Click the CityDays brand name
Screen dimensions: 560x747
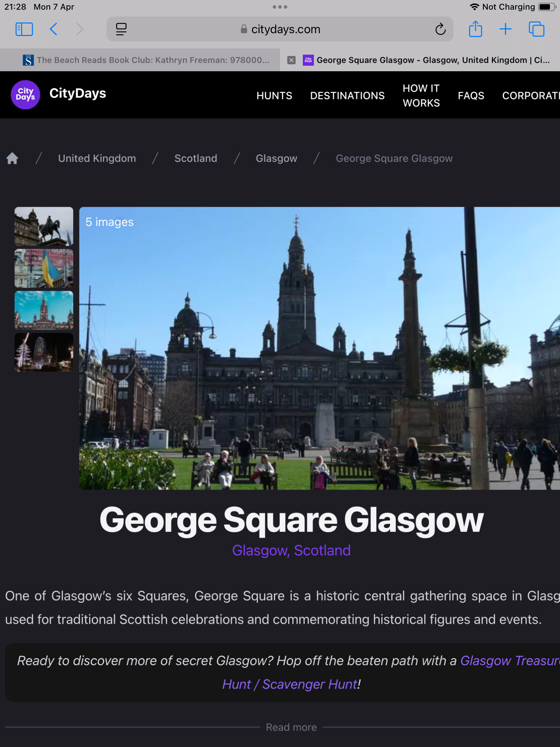(77, 93)
